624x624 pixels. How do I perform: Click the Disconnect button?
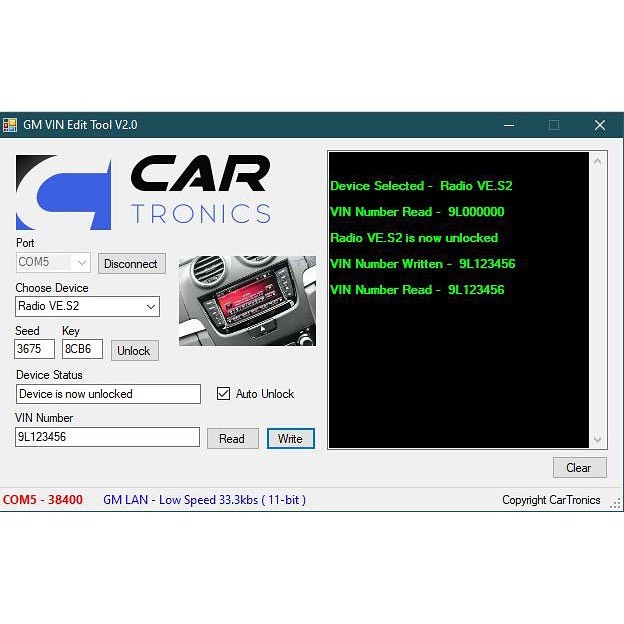132,263
